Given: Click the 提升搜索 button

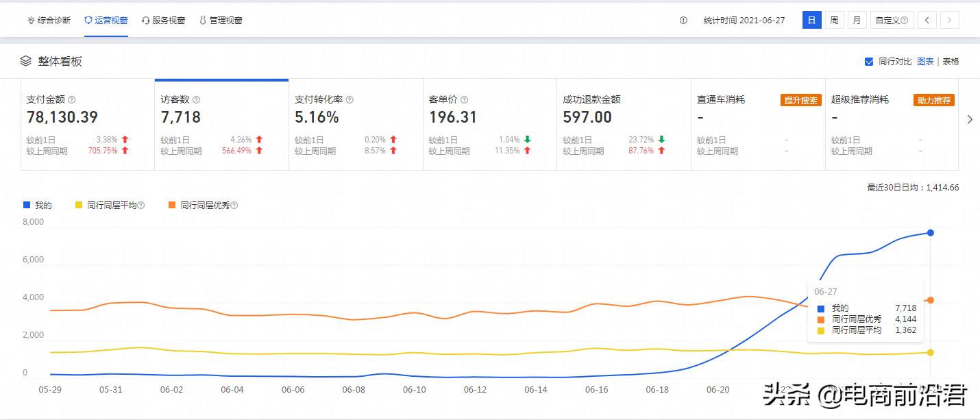Looking at the screenshot, I should [x=800, y=99].
